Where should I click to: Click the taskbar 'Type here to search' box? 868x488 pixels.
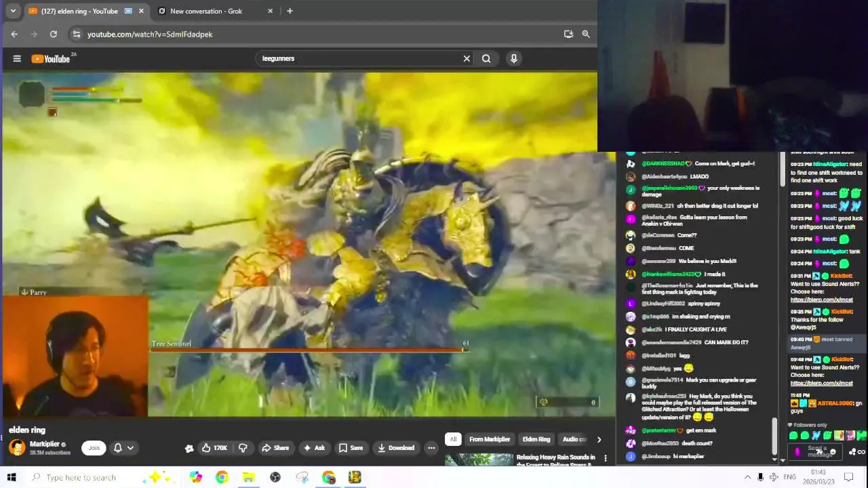click(x=105, y=477)
